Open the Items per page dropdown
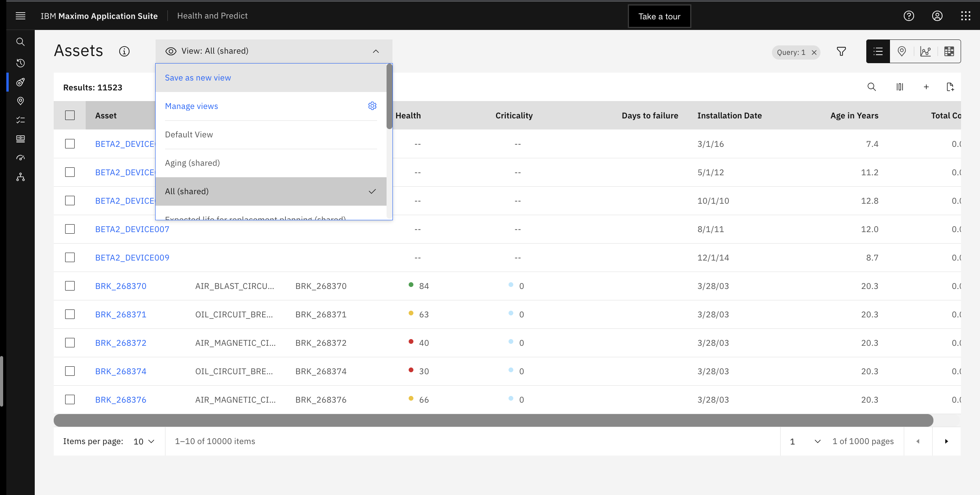The image size is (980, 495). click(x=144, y=441)
